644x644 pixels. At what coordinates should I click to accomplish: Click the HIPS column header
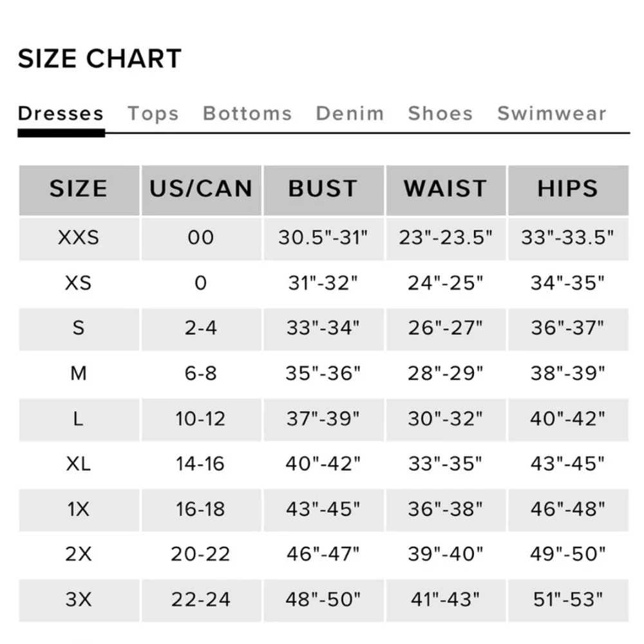[x=568, y=189]
